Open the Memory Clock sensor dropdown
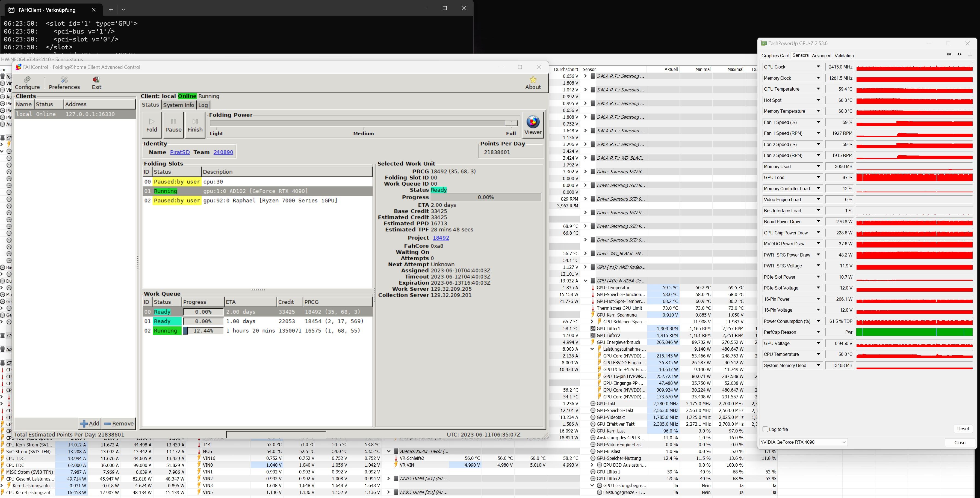Viewport: 980px width, 498px height. [818, 78]
